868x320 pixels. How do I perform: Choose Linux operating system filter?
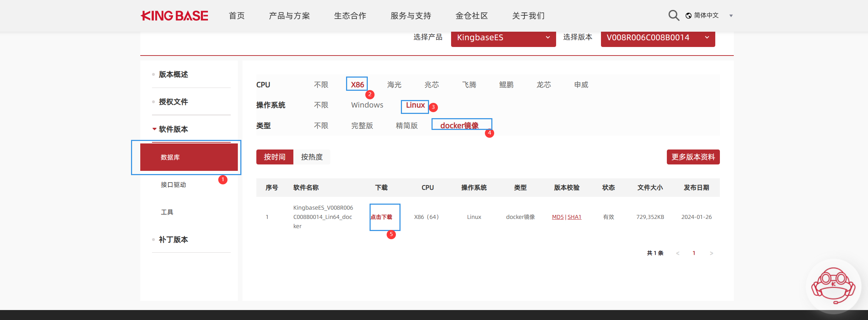(x=415, y=105)
